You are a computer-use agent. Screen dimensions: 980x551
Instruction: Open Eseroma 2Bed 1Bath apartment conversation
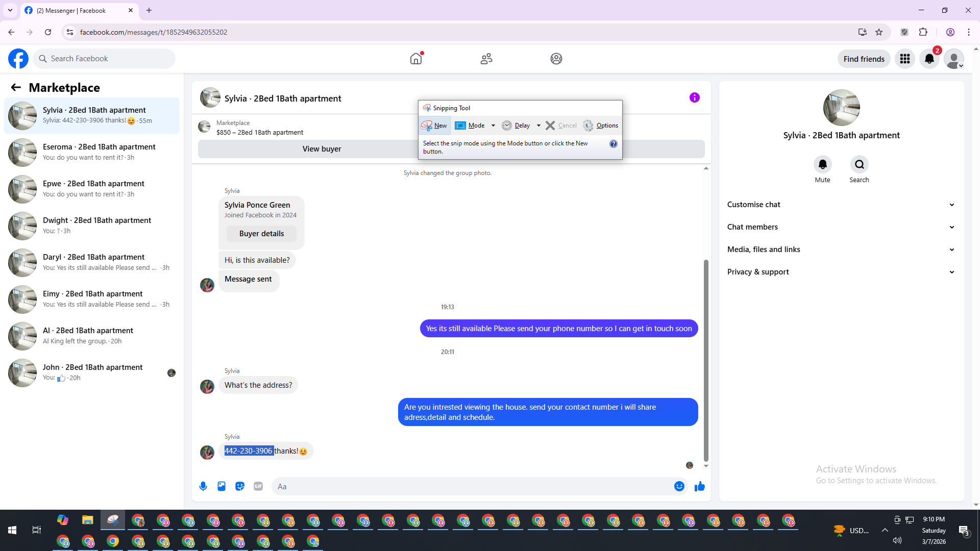coord(92,153)
